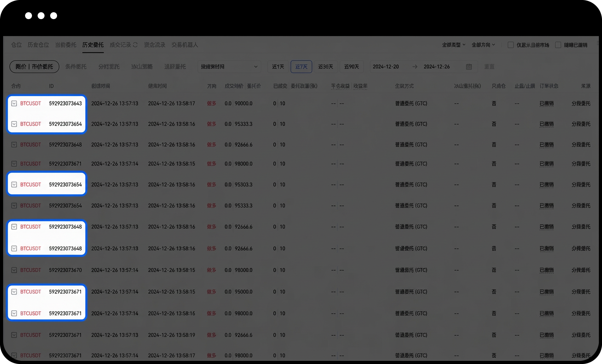This screenshot has width=602, height=364.
Task: Expand the row with ID 592923073643
Action: tap(14, 103)
